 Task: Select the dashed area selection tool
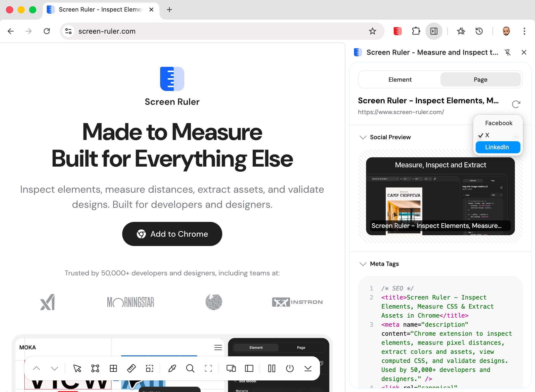(150, 368)
